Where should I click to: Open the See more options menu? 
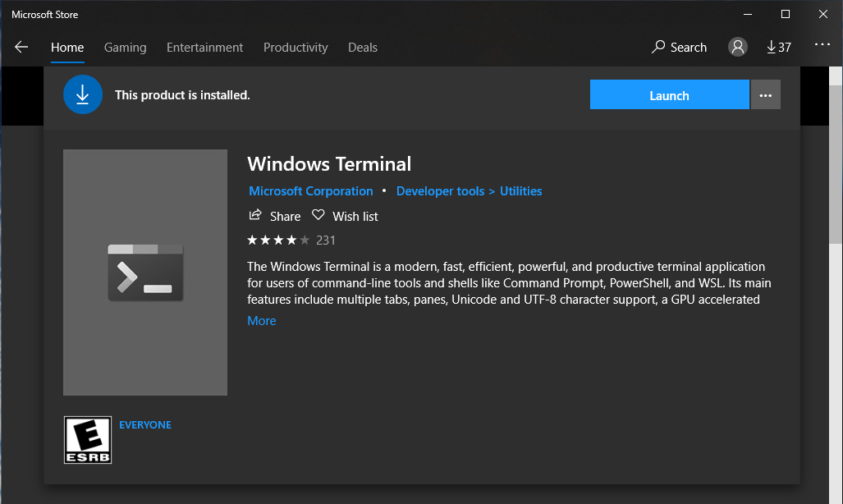tap(822, 45)
